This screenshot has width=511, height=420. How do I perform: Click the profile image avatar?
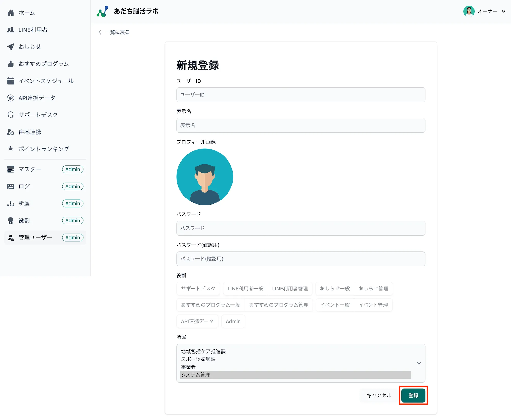pos(205,177)
